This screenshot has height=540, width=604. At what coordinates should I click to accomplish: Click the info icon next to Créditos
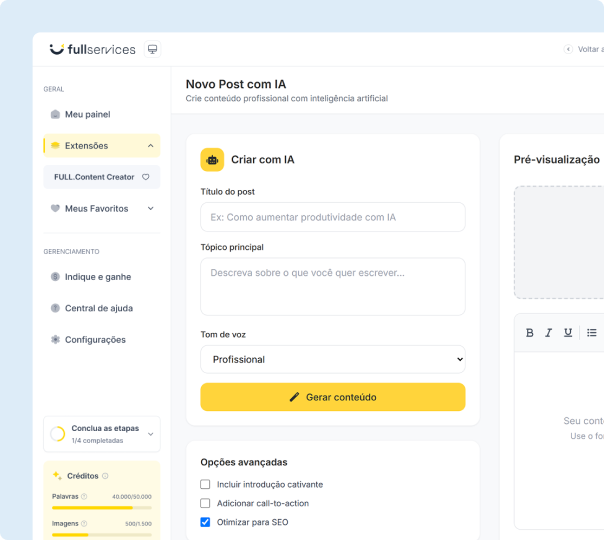[105, 476]
